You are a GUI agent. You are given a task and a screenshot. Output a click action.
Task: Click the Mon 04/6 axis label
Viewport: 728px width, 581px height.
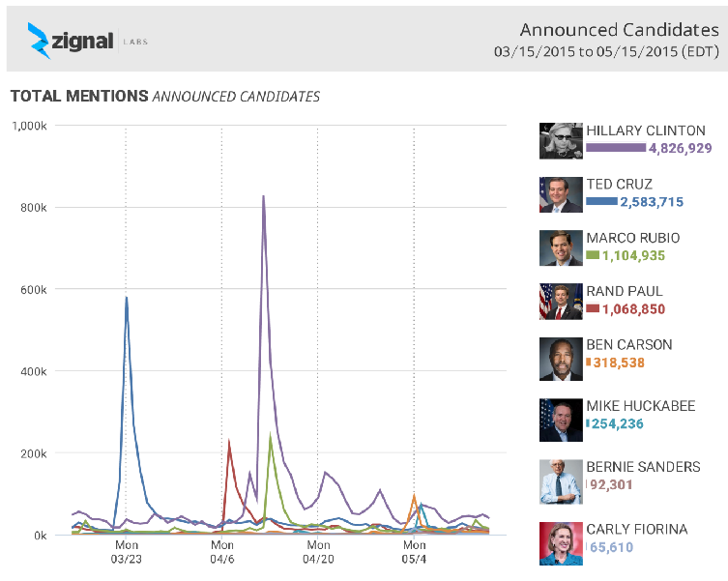tap(222, 552)
